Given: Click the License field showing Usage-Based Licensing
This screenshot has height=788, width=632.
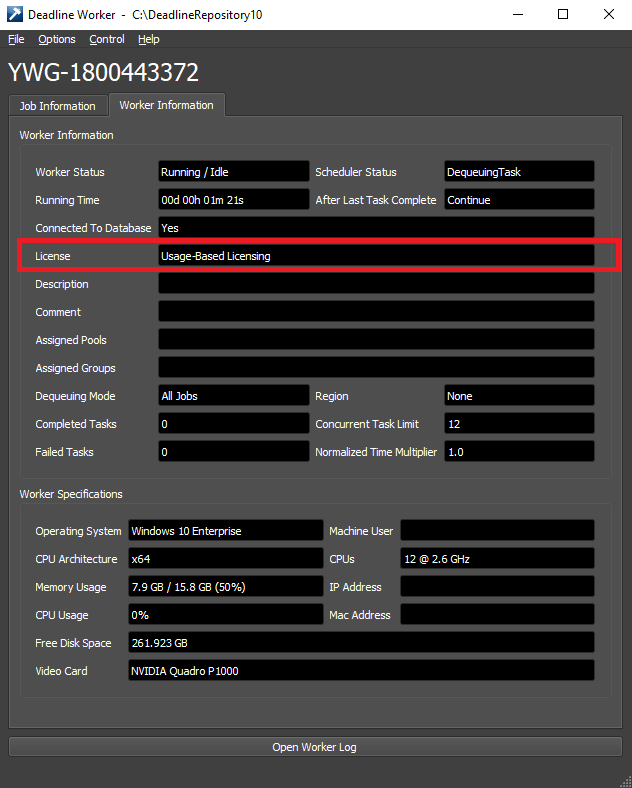Looking at the screenshot, I should pyautogui.click(x=376, y=256).
